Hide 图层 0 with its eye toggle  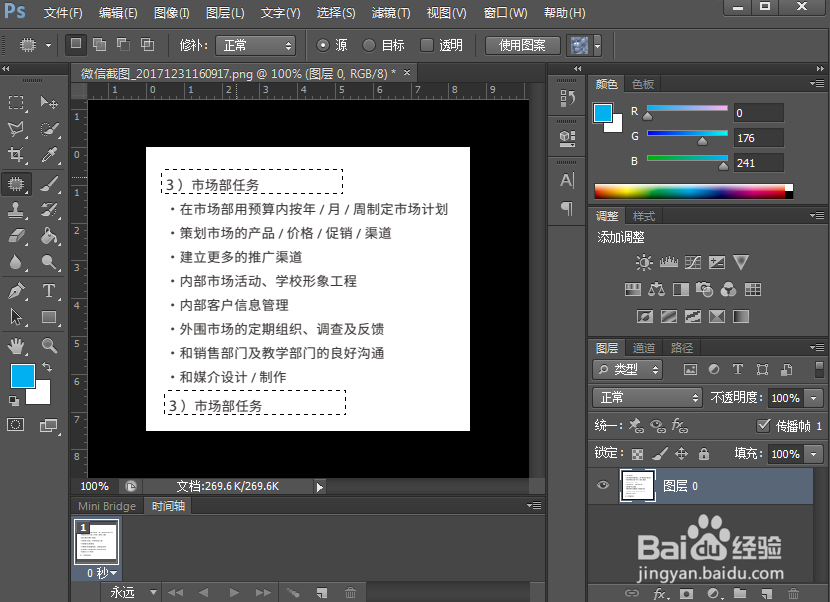[x=602, y=485]
